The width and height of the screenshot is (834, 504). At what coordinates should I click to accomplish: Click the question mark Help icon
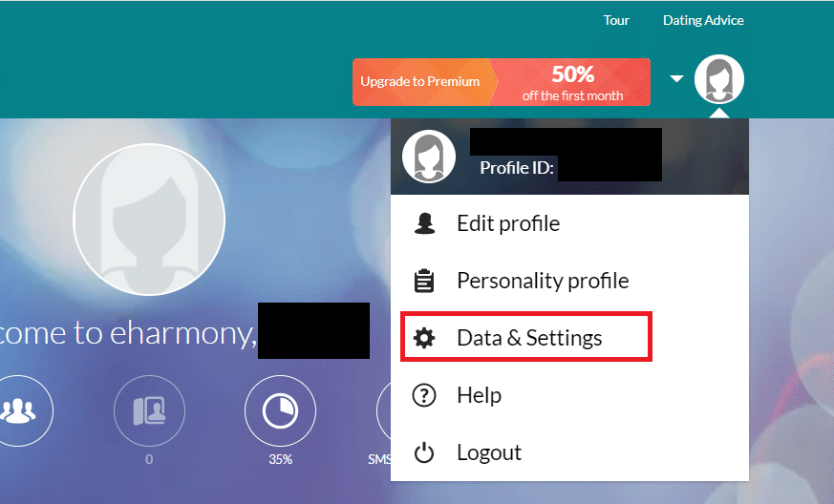(x=424, y=395)
